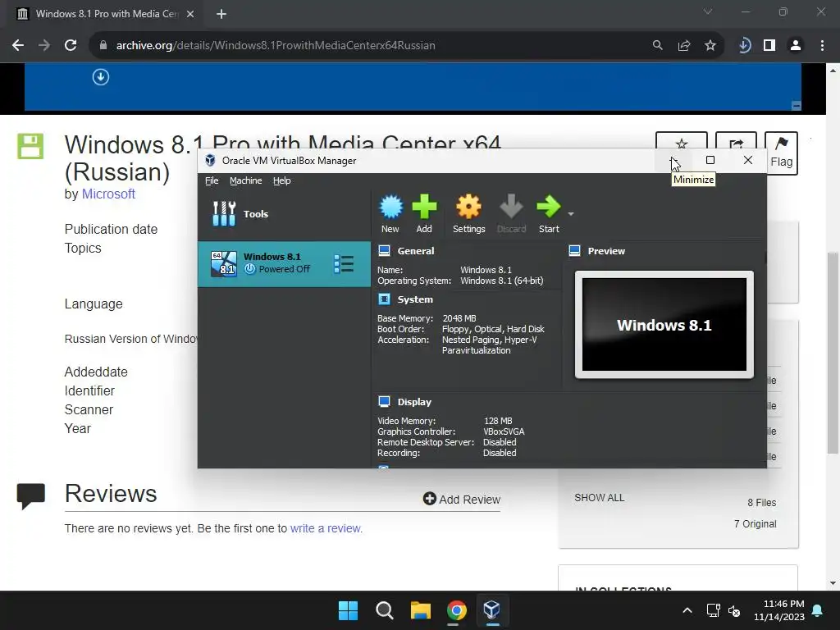Select the Windows 8.1 Pro with Media Center tab

104,14
